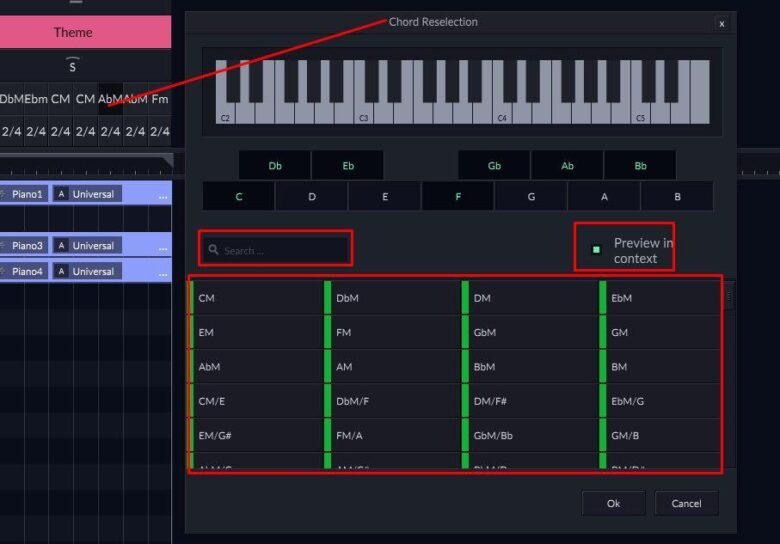Screen dimensions: 780x544
Task: Select the highlighted AbM chord in the progression
Action: click(x=110, y=99)
